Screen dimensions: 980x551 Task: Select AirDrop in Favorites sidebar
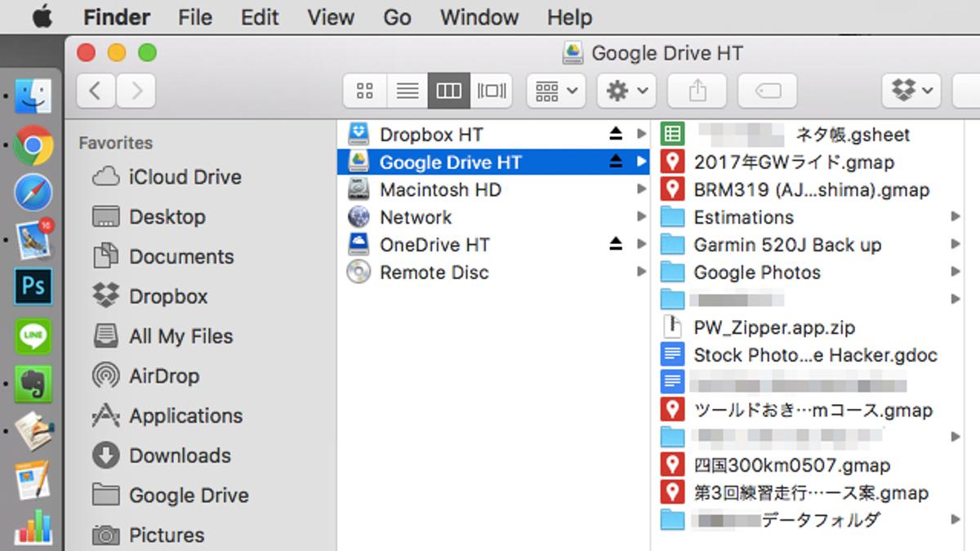coord(163,375)
